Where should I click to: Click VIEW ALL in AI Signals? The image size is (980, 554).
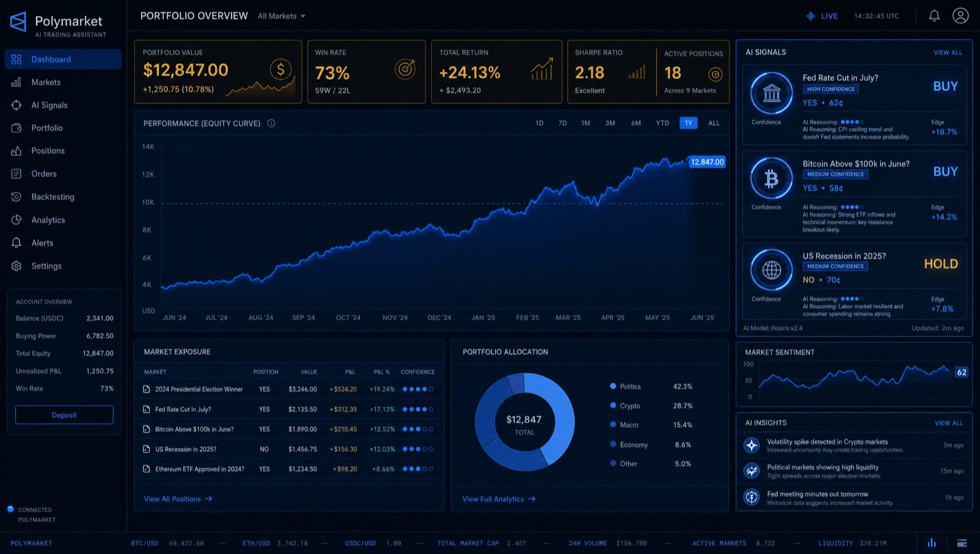point(948,53)
